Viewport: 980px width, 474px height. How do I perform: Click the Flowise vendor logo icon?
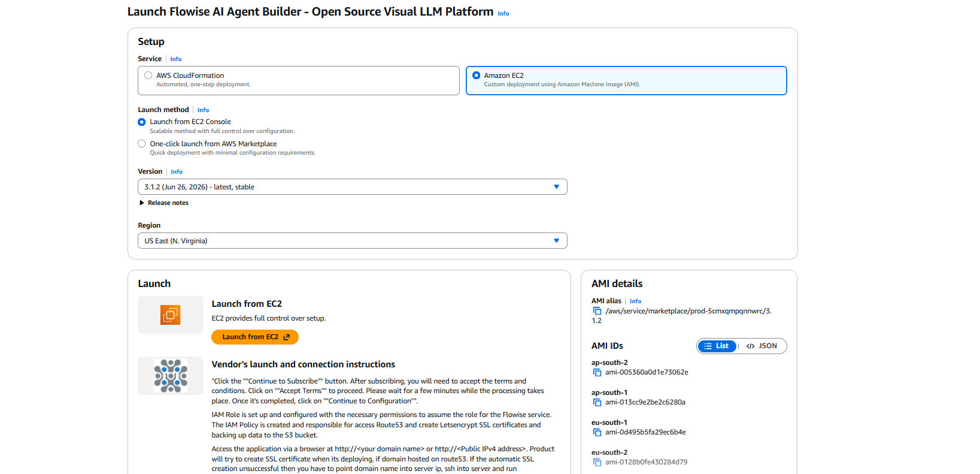point(171,376)
